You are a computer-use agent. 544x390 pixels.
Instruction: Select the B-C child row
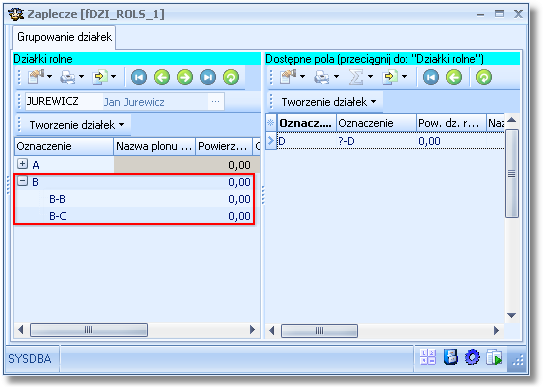(x=134, y=216)
